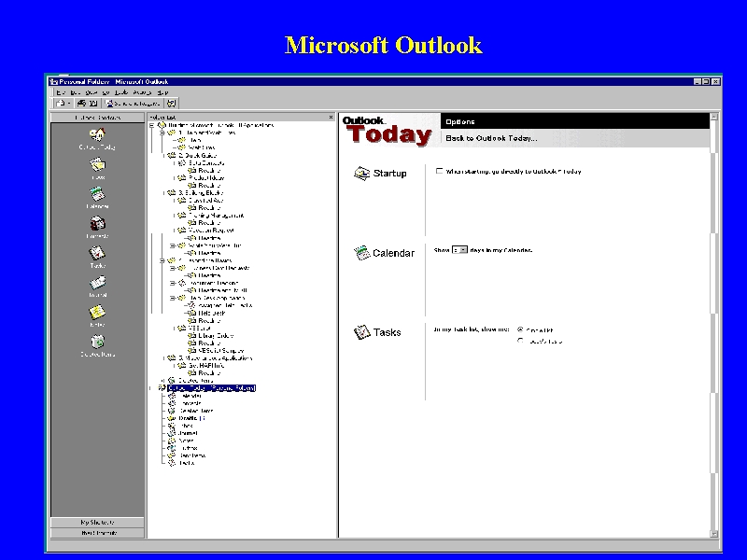
Task: Select "Vacation Request" folder in tree
Action: pyautogui.click(x=211, y=231)
